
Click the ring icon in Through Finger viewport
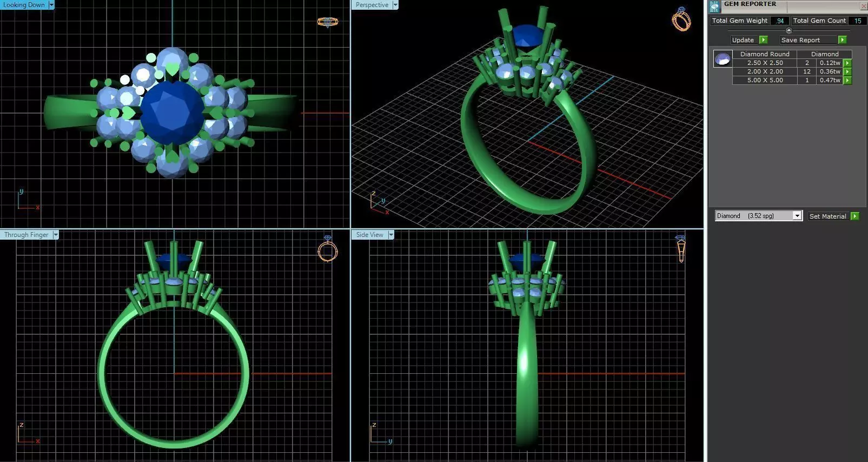tap(327, 249)
